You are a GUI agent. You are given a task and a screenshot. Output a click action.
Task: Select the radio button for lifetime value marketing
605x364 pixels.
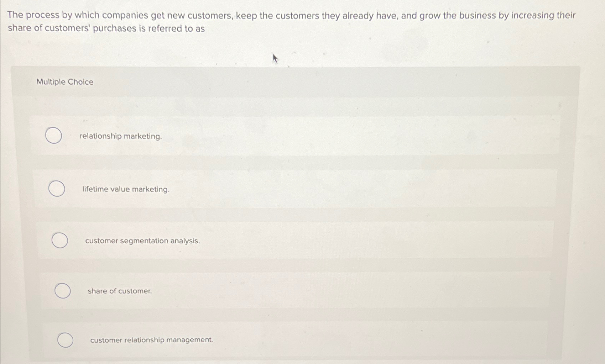coord(56,189)
